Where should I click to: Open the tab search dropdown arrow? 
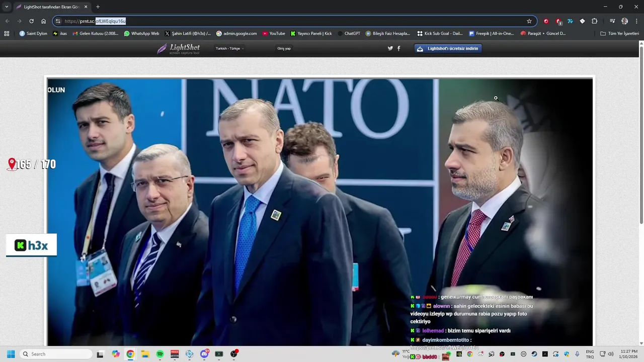7,7
